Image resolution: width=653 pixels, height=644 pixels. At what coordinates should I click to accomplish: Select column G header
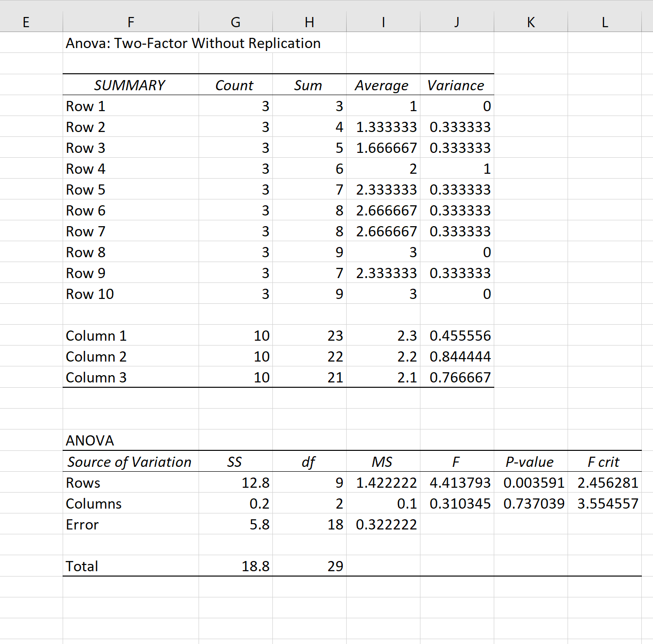(235, 22)
